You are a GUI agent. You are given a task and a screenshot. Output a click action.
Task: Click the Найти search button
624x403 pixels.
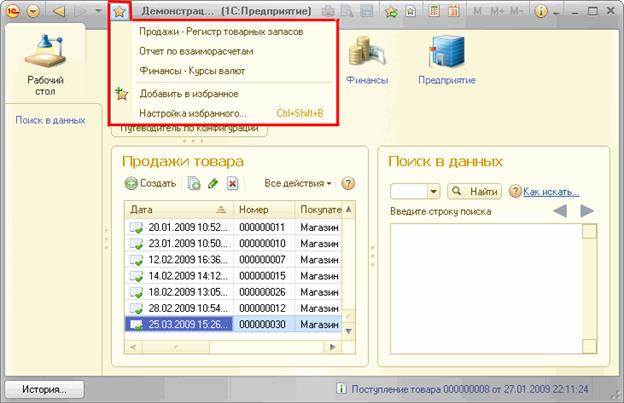click(474, 191)
